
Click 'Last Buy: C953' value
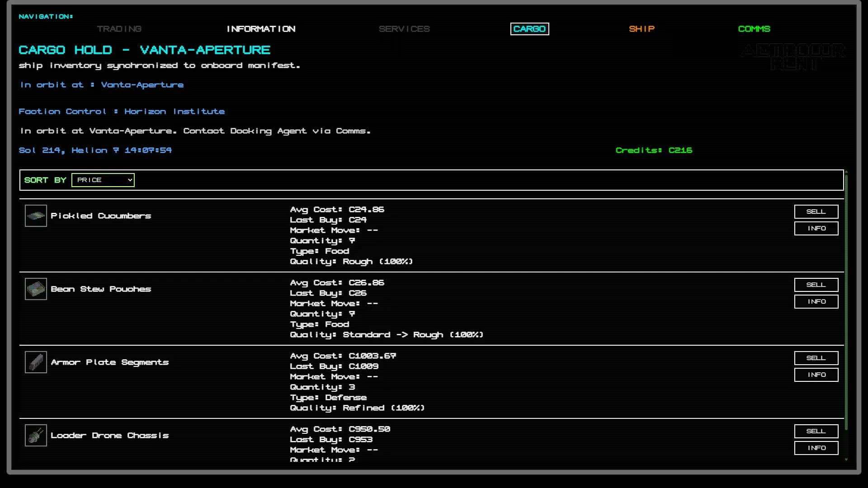[331, 440]
